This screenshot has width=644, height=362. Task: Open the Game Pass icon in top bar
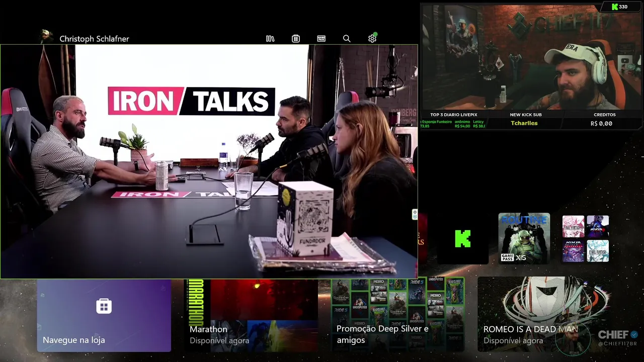coord(321,39)
